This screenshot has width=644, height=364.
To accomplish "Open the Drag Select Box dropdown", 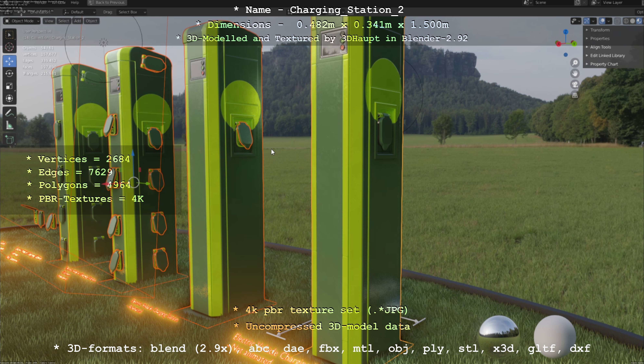I will pyautogui.click(x=132, y=12).
